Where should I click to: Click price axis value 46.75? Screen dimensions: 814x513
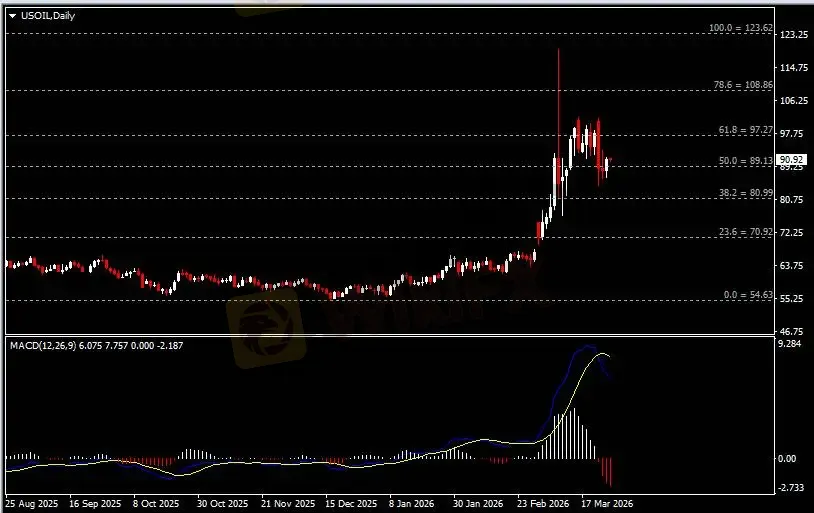(x=794, y=331)
